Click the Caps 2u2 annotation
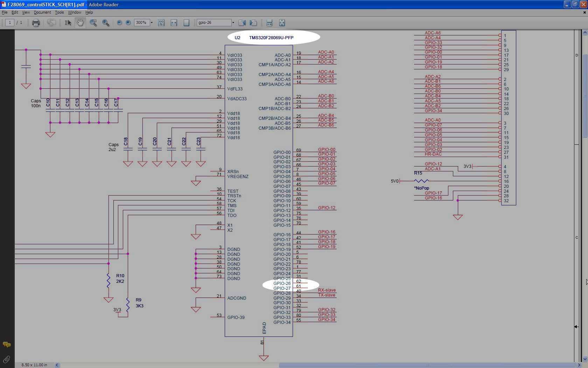The height and width of the screenshot is (368, 588). pyautogui.click(x=113, y=147)
